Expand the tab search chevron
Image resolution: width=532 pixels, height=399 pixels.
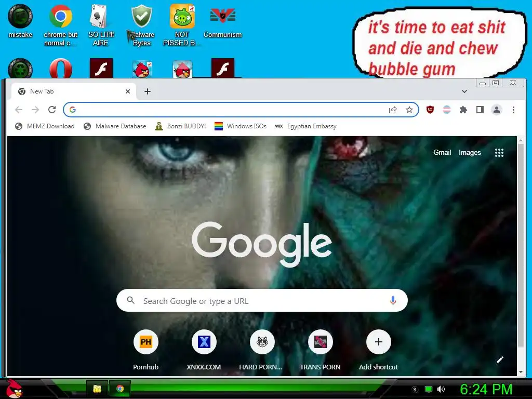464,91
